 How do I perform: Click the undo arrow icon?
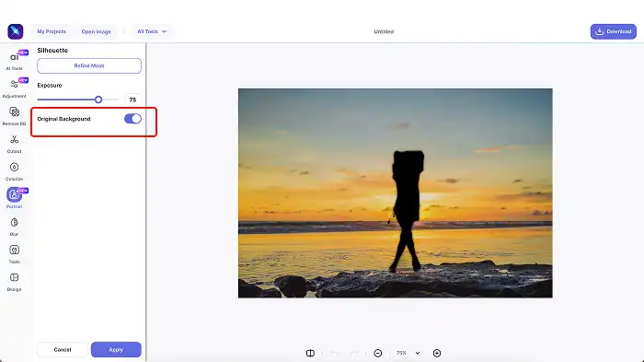coord(334,353)
